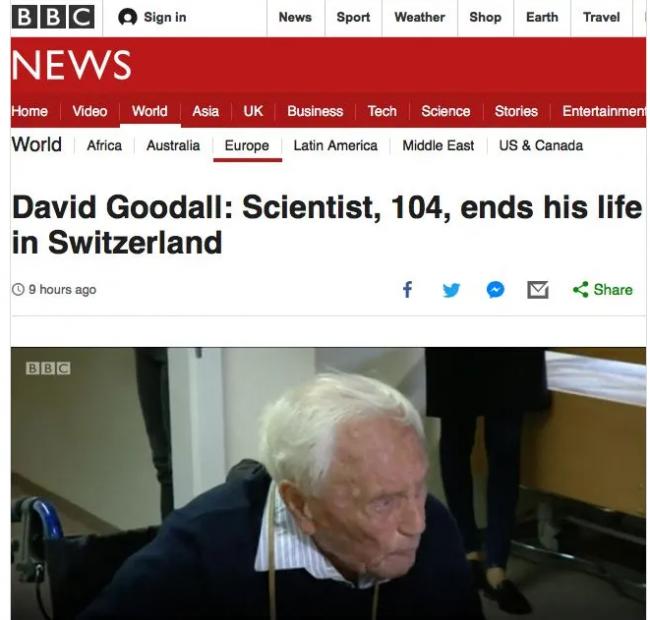Share article on Facebook icon
This screenshot has height=620, width=650.
pyautogui.click(x=407, y=290)
